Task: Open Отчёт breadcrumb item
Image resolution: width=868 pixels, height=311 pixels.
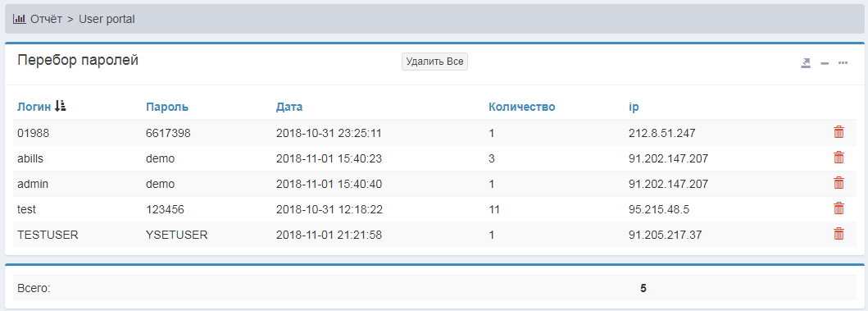Action: point(46,19)
